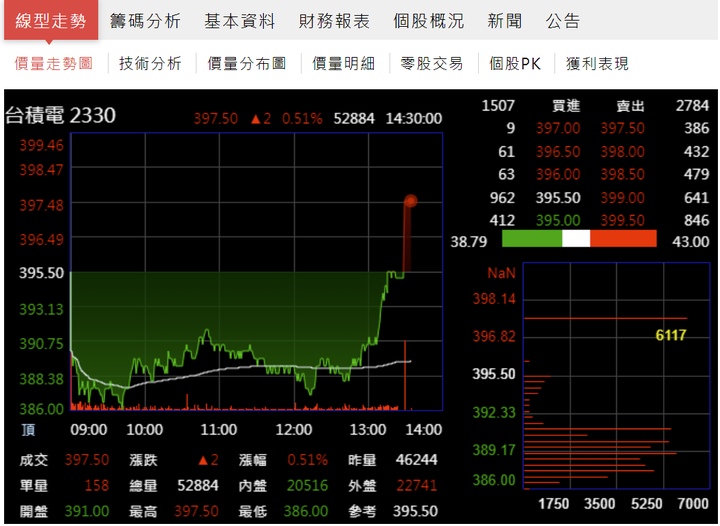The width and height of the screenshot is (720, 526).
Task: Select ask price 399.00
Action: (x=623, y=198)
